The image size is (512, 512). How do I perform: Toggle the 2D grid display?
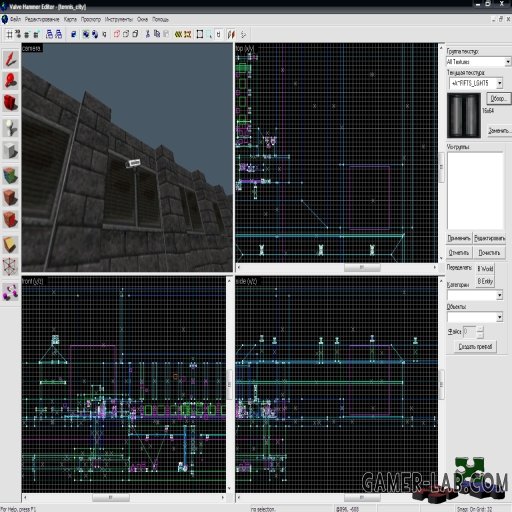click(9, 34)
